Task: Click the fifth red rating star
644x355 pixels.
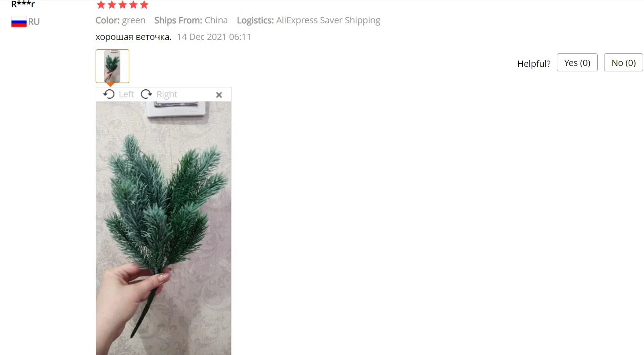Action: [144, 5]
